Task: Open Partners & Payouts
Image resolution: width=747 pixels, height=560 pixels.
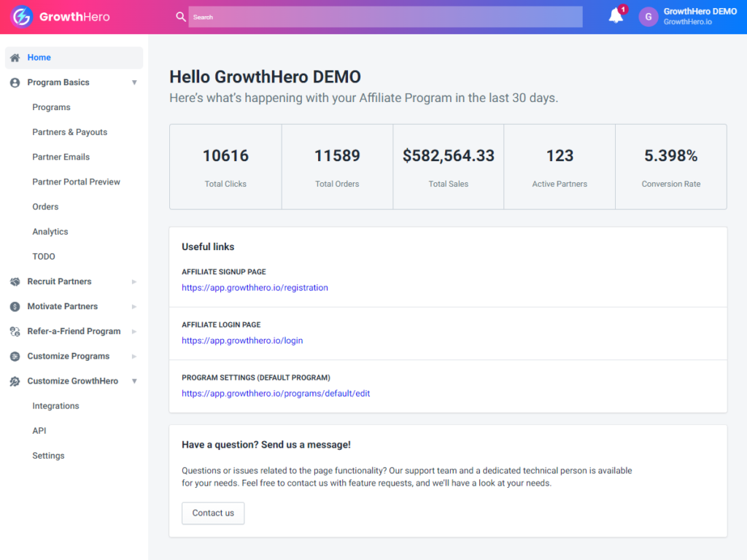Action: coord(69,132)
